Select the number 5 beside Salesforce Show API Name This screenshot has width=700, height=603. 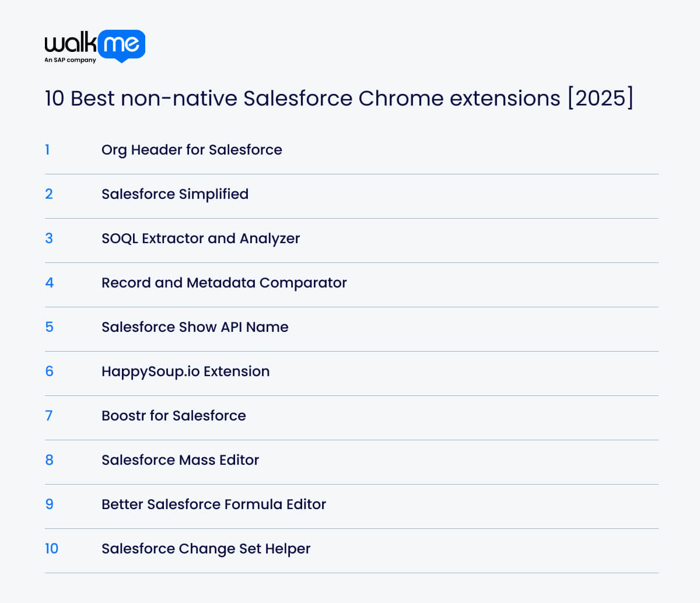tap(49, 327)
